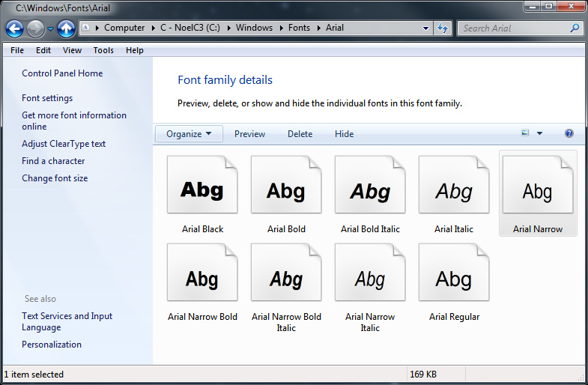Expand the address bar history dropdown
The image size is (588, 385).
click(x=425, y=28)
